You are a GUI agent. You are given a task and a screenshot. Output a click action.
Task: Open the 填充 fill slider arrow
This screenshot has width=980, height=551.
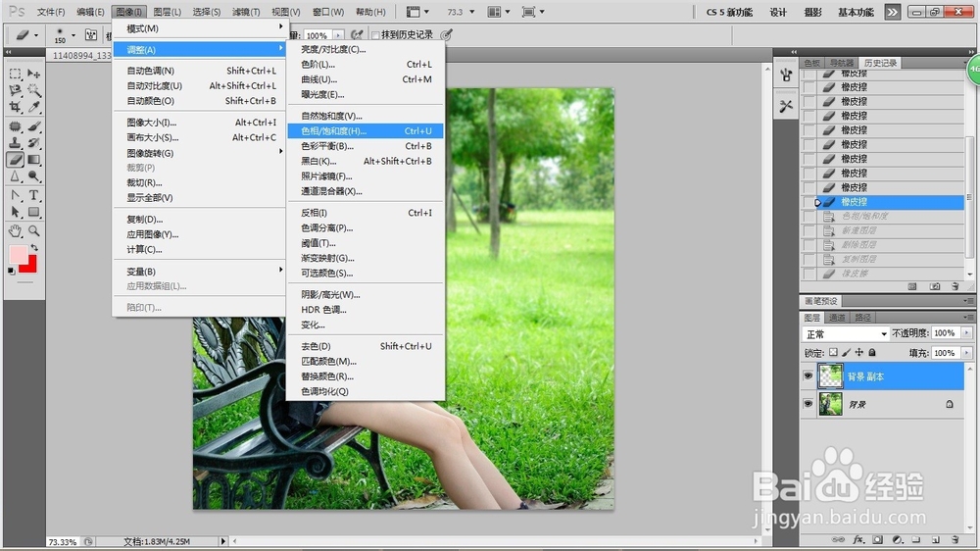tap(967, 353)
